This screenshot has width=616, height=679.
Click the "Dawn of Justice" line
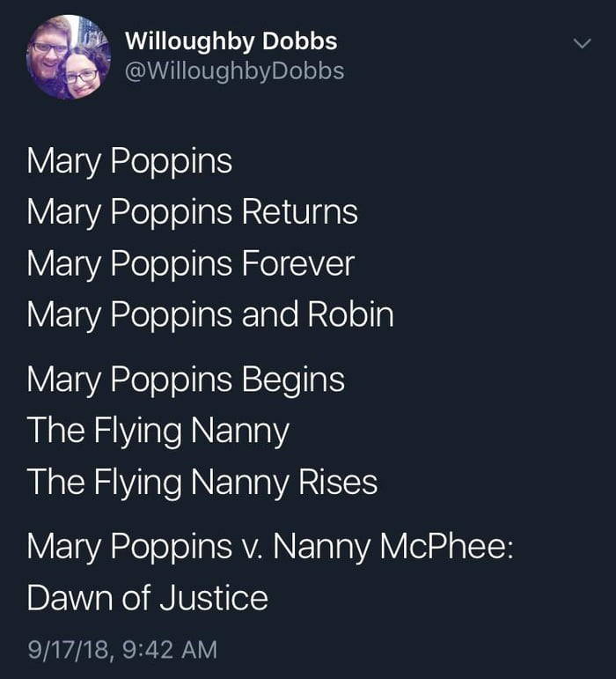click(x=147, y=598)
